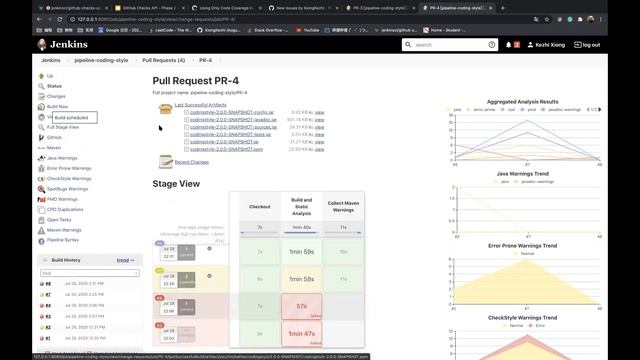
Task: Open browser extensions puzzle icon
Action: tap(580, 19)
